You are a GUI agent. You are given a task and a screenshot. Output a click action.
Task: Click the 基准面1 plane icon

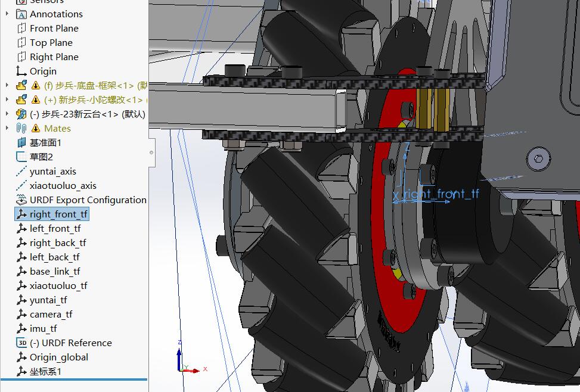21,142
